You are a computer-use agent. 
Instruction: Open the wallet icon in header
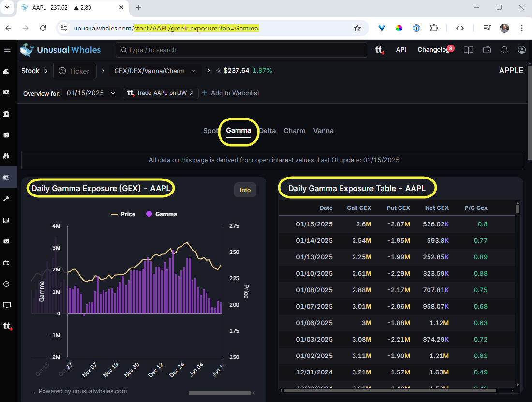click(487, 50)
